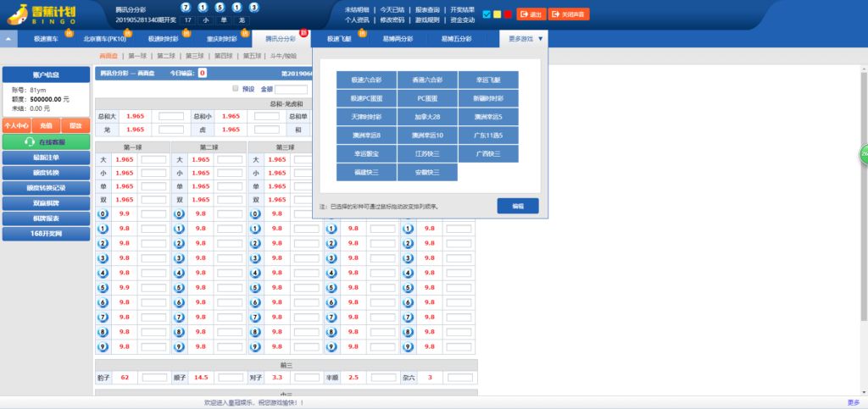This screenshot has width=868, height=409.
Task: Click the green circle badge at right edge
Action: click(864, 154)
